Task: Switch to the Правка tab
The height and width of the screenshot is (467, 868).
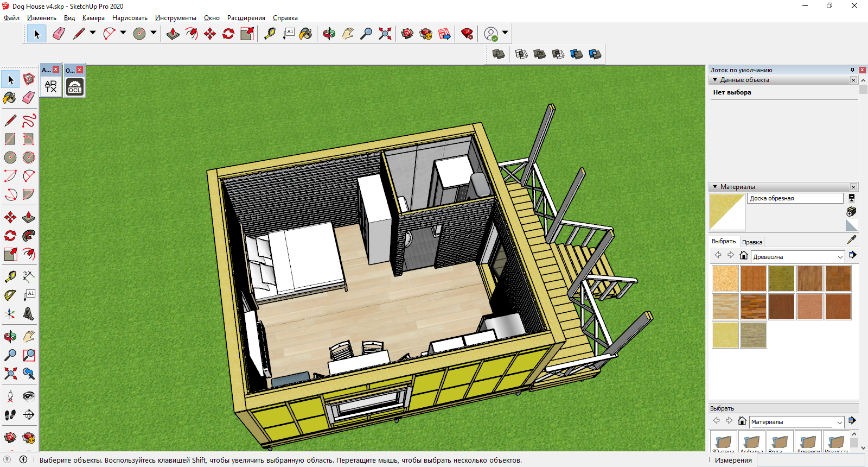Action: pos(752,242)
